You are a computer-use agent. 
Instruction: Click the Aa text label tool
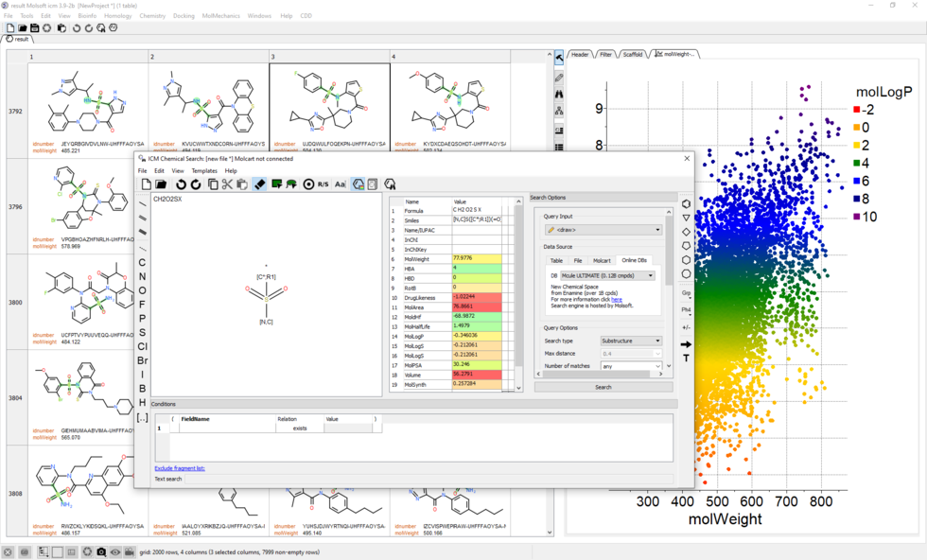click(340, 184)
